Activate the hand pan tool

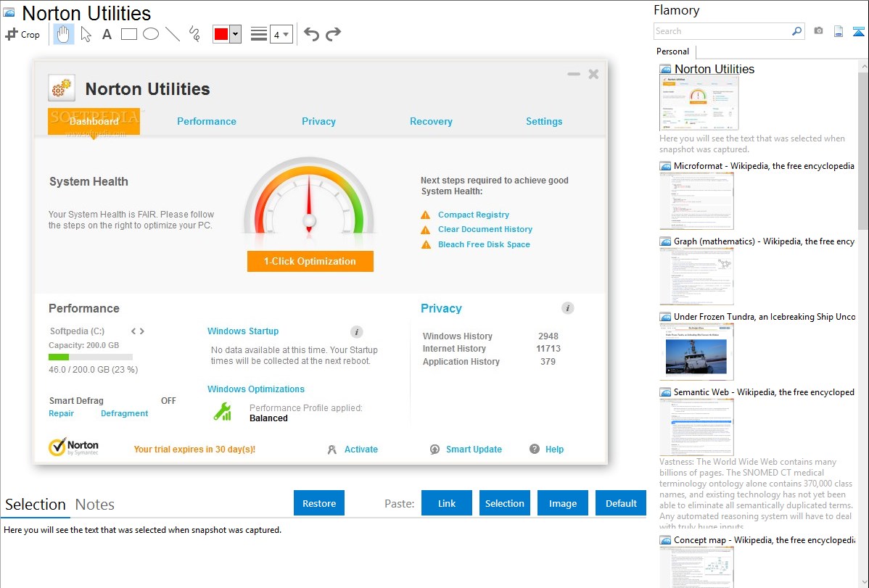pyautogui.click(x=63, y=34)
